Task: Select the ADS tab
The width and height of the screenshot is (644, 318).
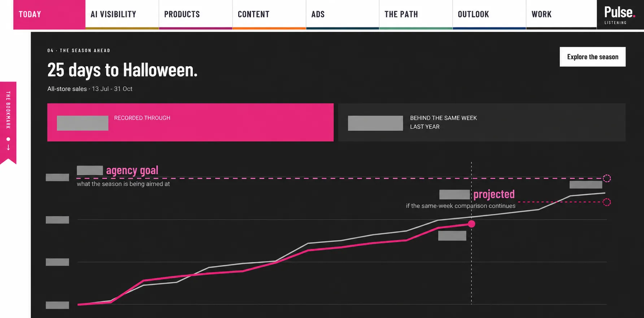Action: 343,14
